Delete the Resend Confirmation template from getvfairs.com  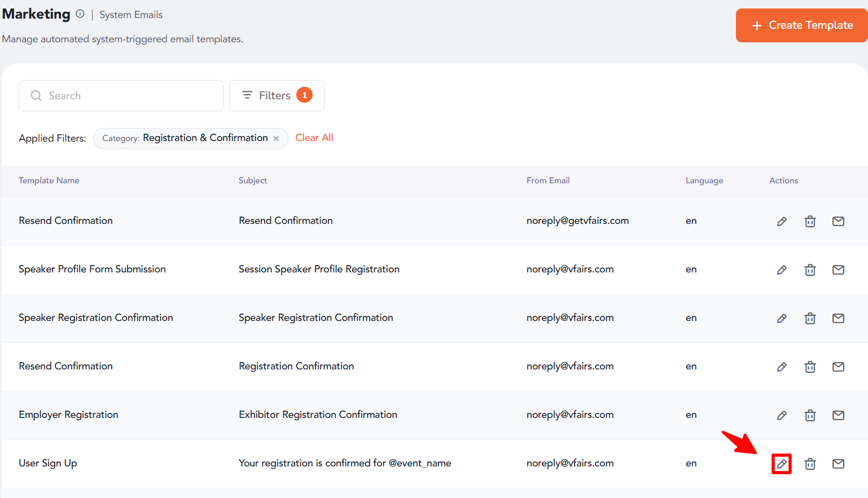point(810,221)
